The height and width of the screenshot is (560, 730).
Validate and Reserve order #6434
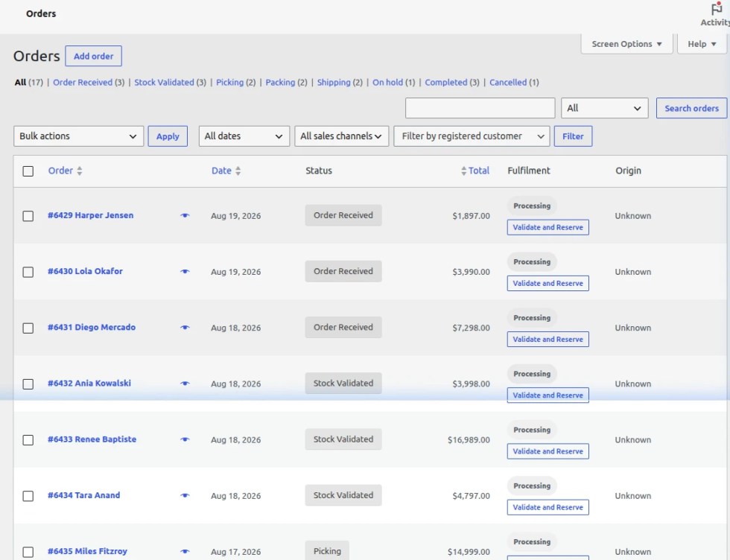[548, 507]
